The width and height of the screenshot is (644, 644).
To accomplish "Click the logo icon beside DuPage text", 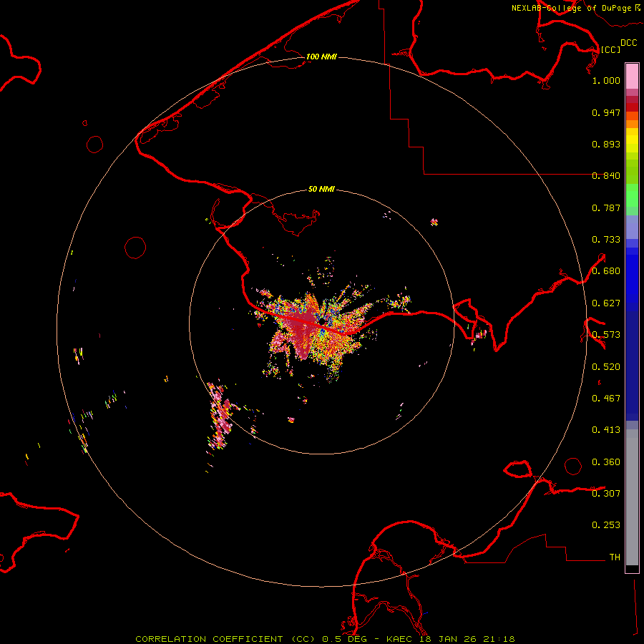I will [x=638, y=7].
